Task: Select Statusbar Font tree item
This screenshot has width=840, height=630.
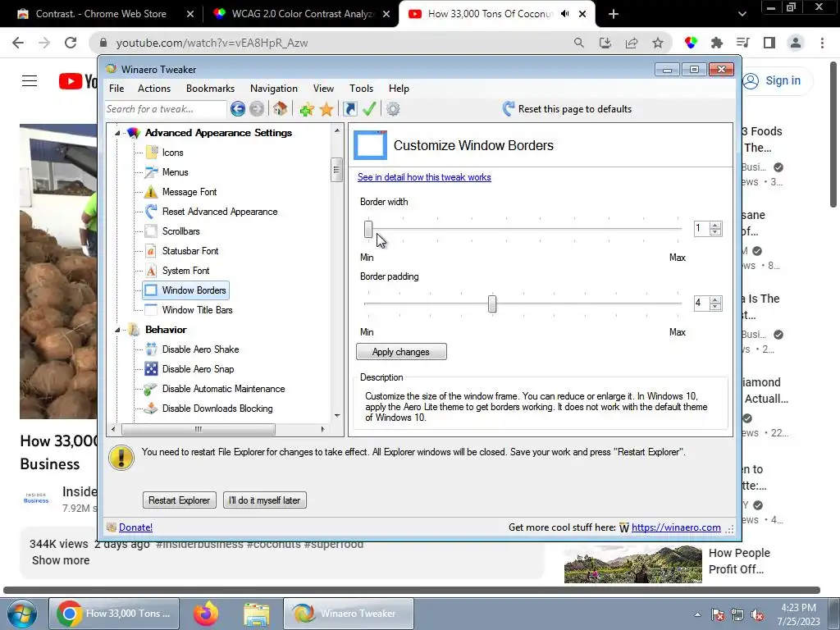Action: point(190,251)
